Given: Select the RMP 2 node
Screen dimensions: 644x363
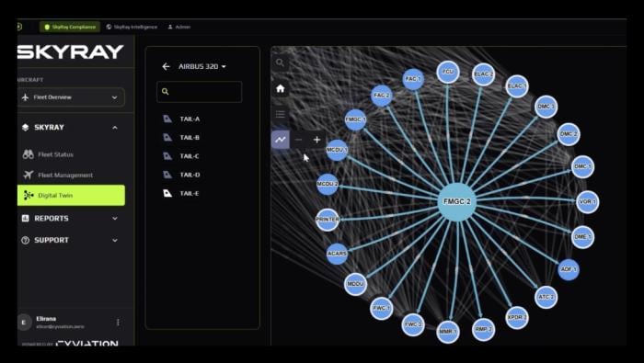Looking at the screenshot, I should coord(483,329).
